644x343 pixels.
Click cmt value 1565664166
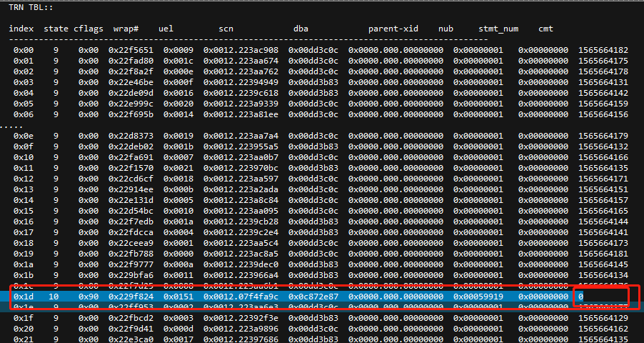tap(603, 157)
